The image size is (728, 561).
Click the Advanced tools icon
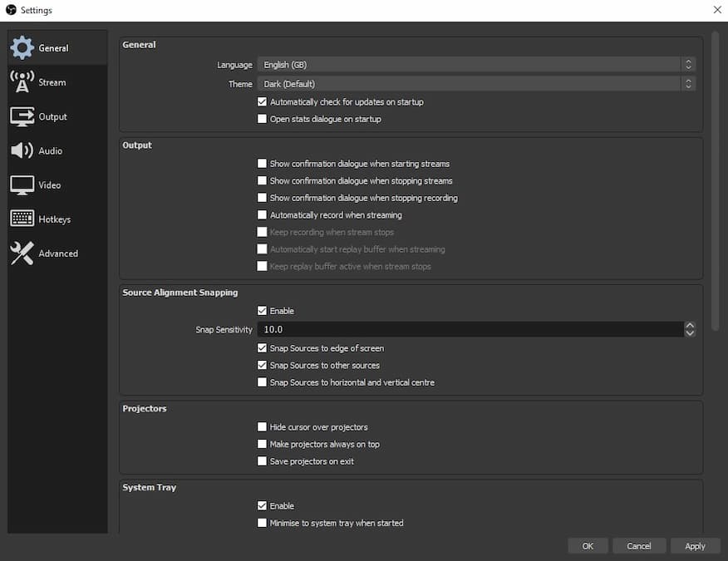pyautogui.click(x=22, y=253)
